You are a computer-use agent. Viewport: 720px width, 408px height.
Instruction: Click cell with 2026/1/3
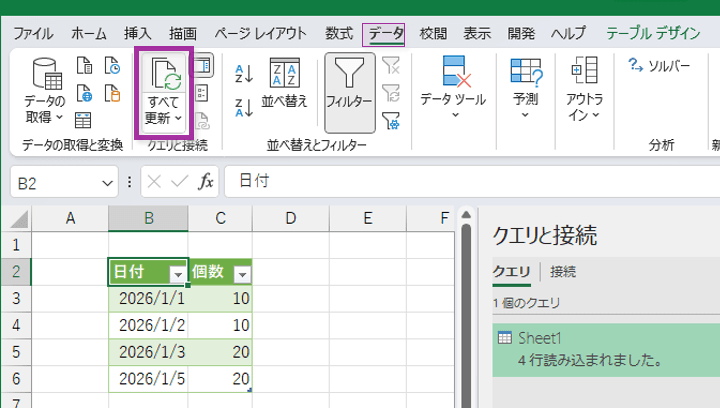148,352
